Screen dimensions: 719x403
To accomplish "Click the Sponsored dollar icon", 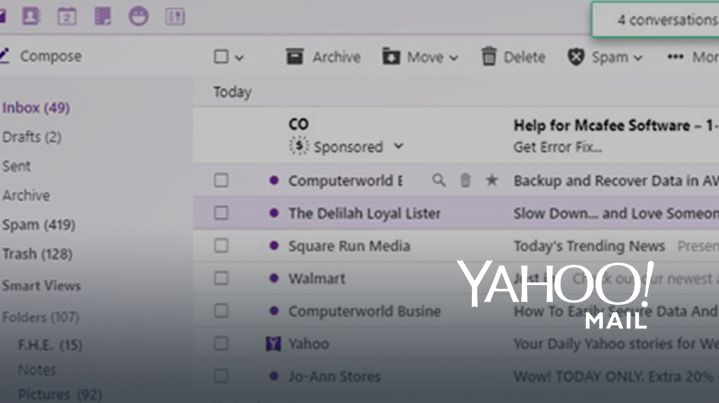I will coord(299,146).
